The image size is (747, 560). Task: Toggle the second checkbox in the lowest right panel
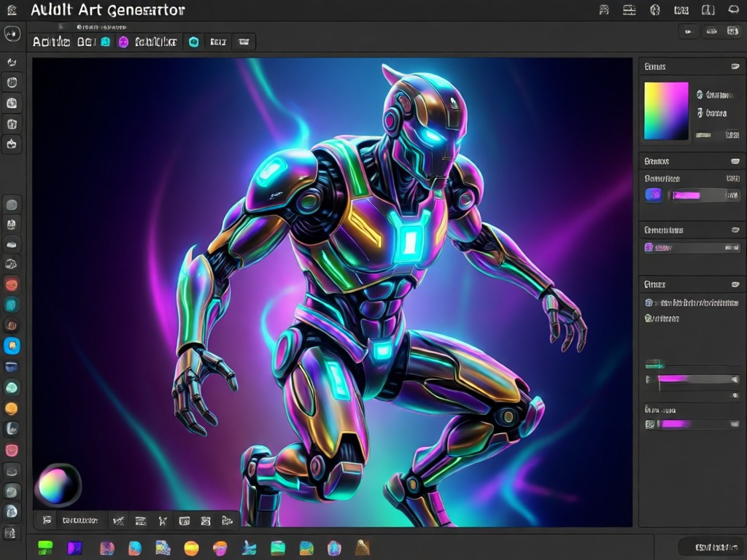(649, 318)
